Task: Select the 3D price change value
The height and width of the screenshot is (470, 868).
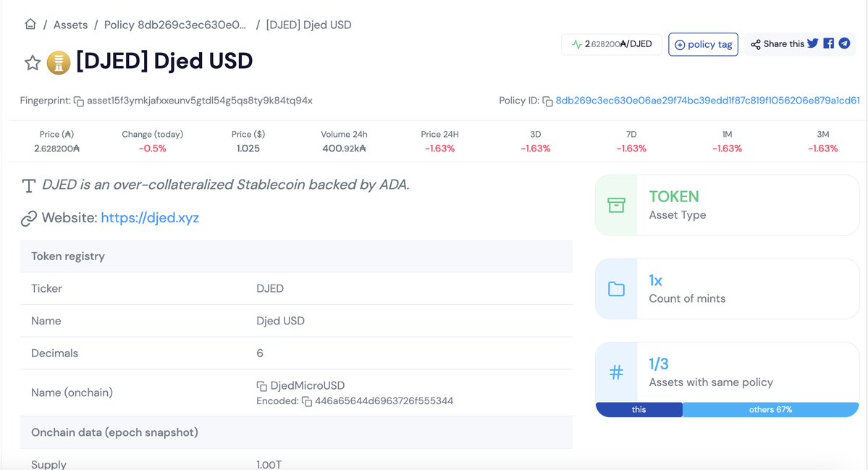Action: tap(535, 148)
